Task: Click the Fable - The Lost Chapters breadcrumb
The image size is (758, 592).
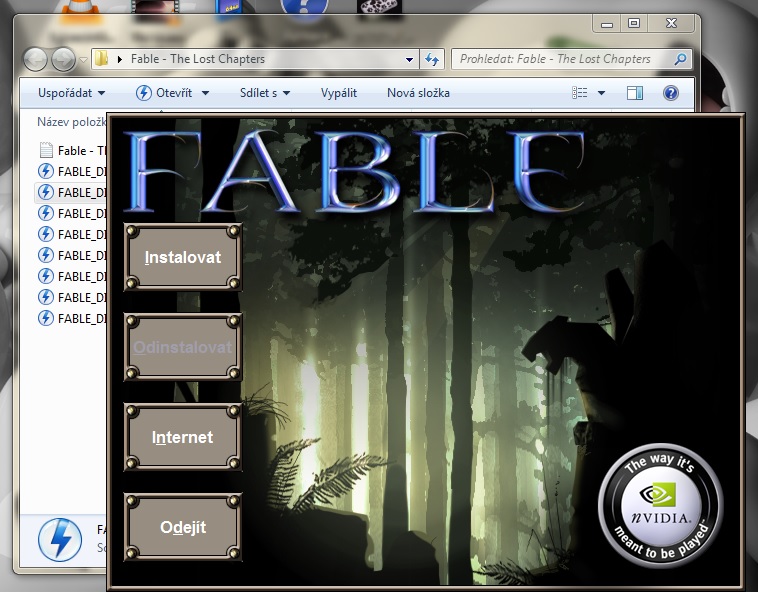Action: [x=198, y=59]
